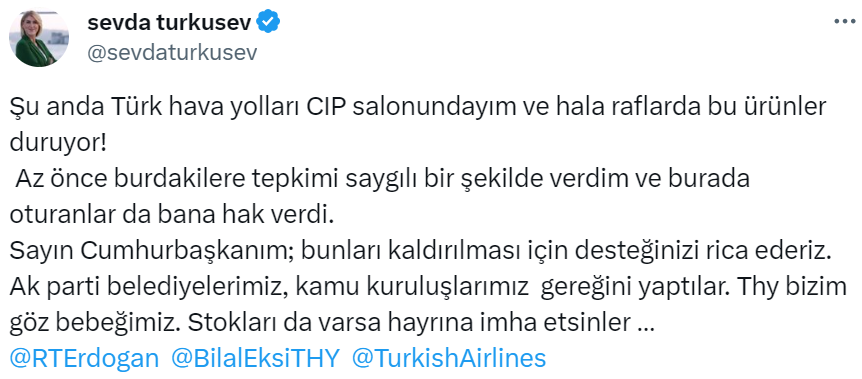Open the @TurkishAirlines mention
Image resolution: width=862 pixels, height=379 pixels.
tap(449, 359)
